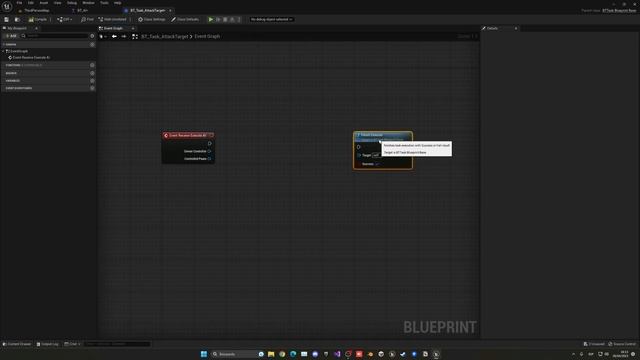Switch to the BT_AI tab

click(x=82, y=10)
